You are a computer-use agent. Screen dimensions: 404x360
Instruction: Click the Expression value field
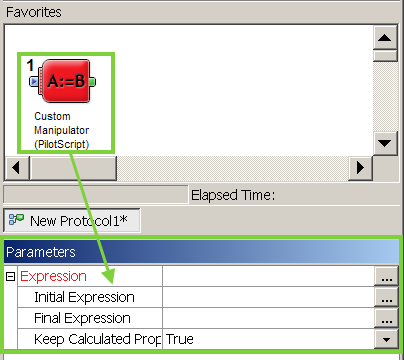(268, 276)
